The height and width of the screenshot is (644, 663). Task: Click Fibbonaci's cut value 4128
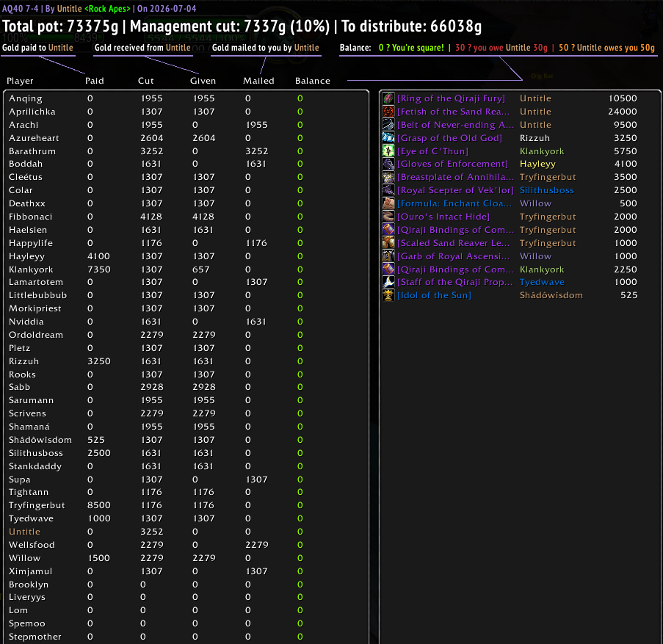[151, 217]
